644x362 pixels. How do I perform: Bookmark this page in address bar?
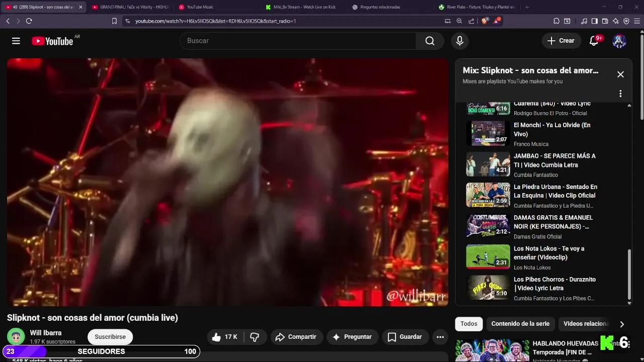click(x=114, y=21)
